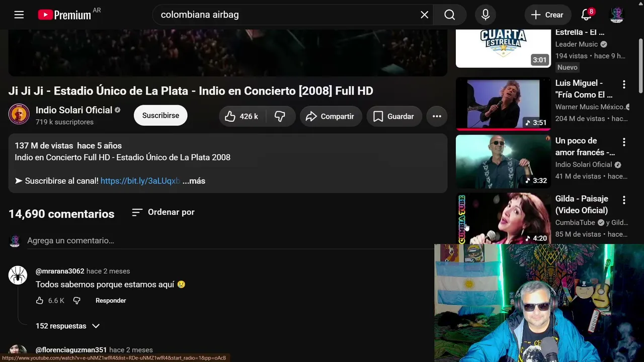Like the video with 426 k
Viewport: 644px width, 362px height.
(x=242, y=116)
